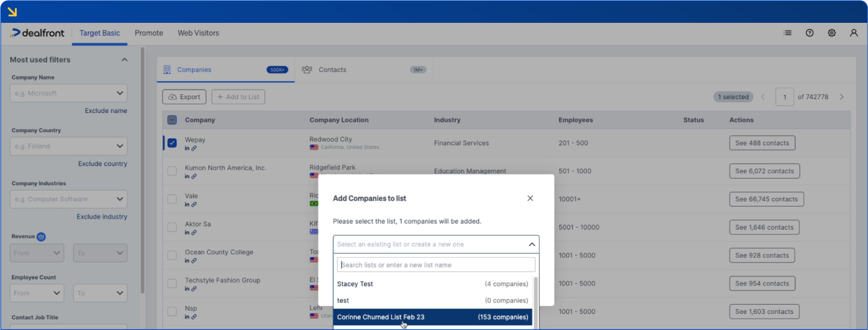Open the Company Country filter dropdown
This screenshot has height=330, width=868.
69,146
